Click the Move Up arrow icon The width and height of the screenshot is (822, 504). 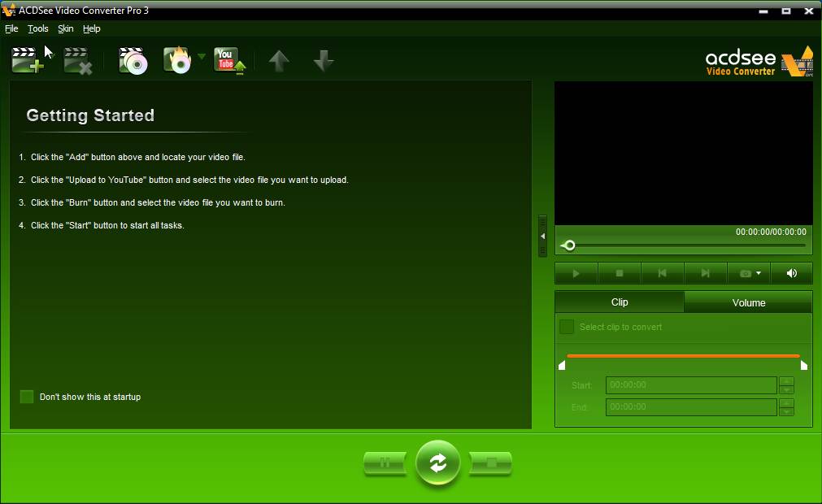tap(279, 61)
